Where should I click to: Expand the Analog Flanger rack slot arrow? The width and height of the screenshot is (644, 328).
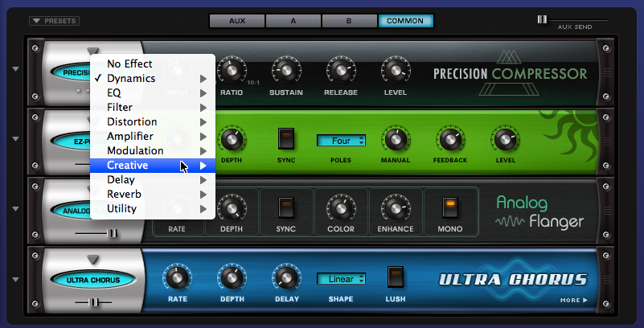pos(15,209)
